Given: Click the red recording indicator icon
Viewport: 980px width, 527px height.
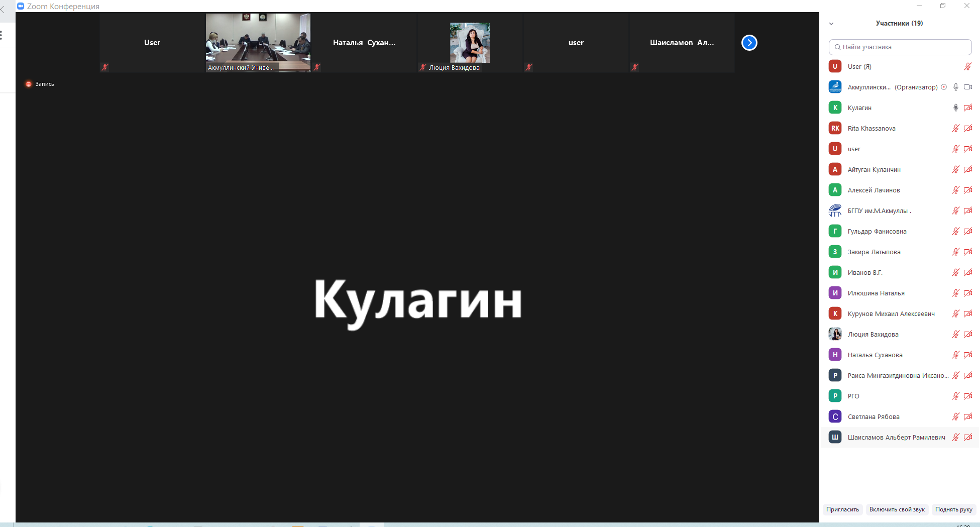Looking at the screenshot, I should click(29, 84).
